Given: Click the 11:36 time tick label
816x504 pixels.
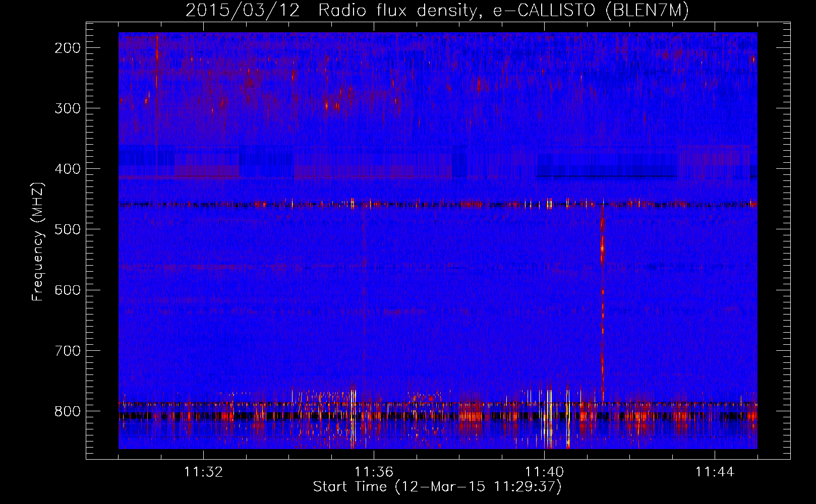Looking at the screenshot, I should coord(374,472).
